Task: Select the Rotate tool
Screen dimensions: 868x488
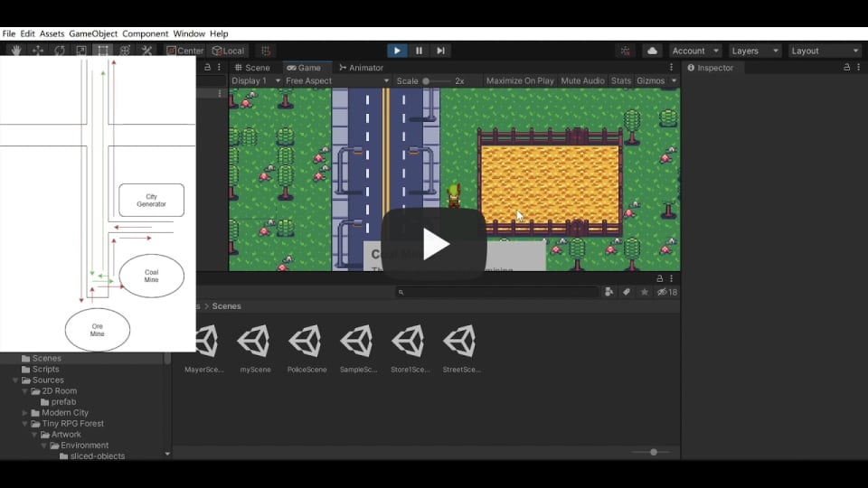Action: coord(60,51)
